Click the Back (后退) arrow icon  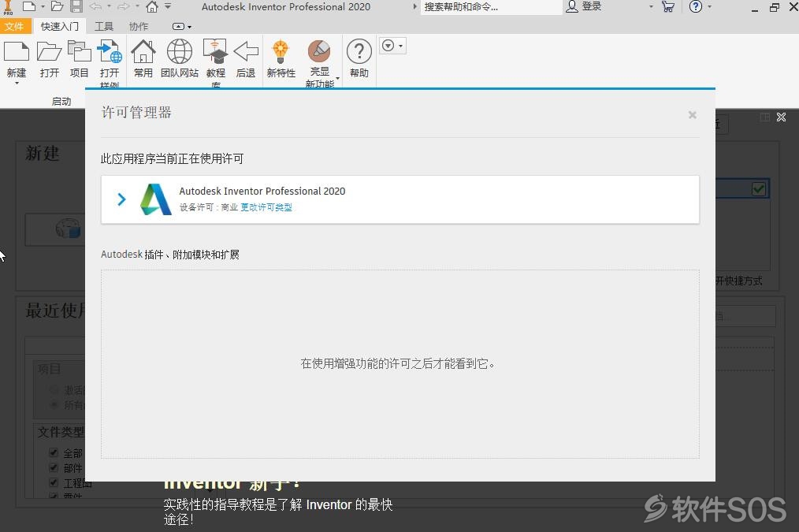pyautogui.click(x=246, y=51)
